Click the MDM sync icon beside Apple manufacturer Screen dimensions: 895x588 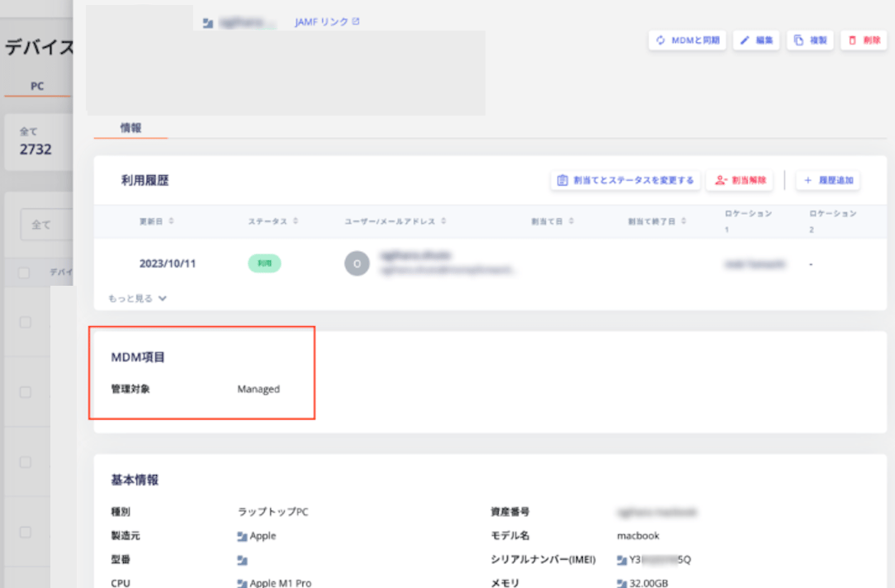pyautogui.click(x=242, y=536)
